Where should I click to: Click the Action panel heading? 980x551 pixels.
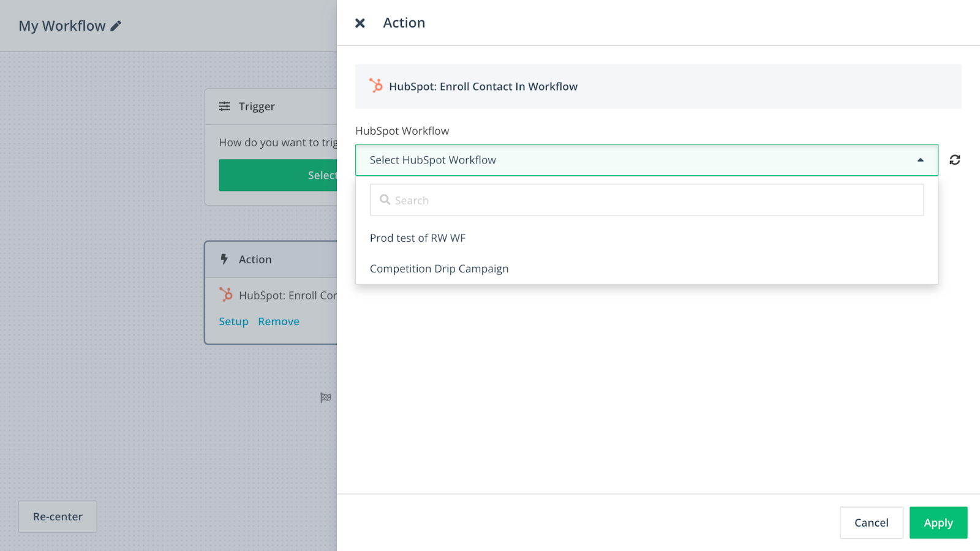coord(404,23)
